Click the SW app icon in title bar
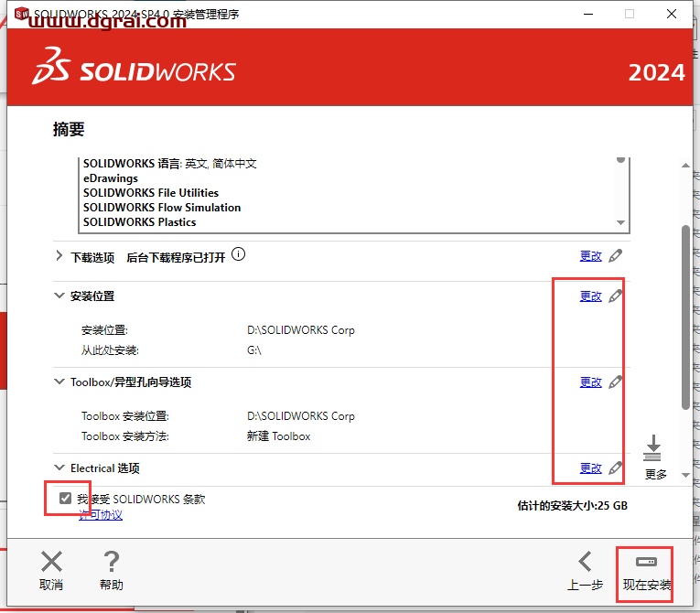 (22, 14)
